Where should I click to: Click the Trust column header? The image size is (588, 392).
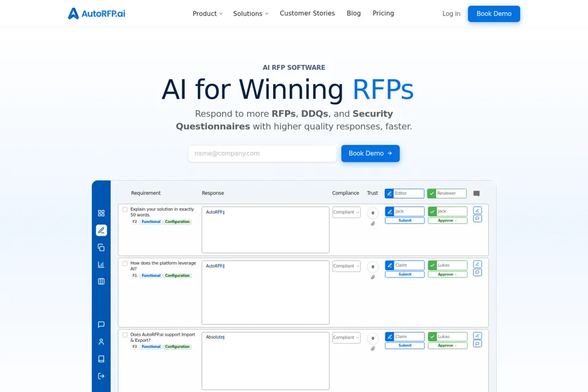372,193
